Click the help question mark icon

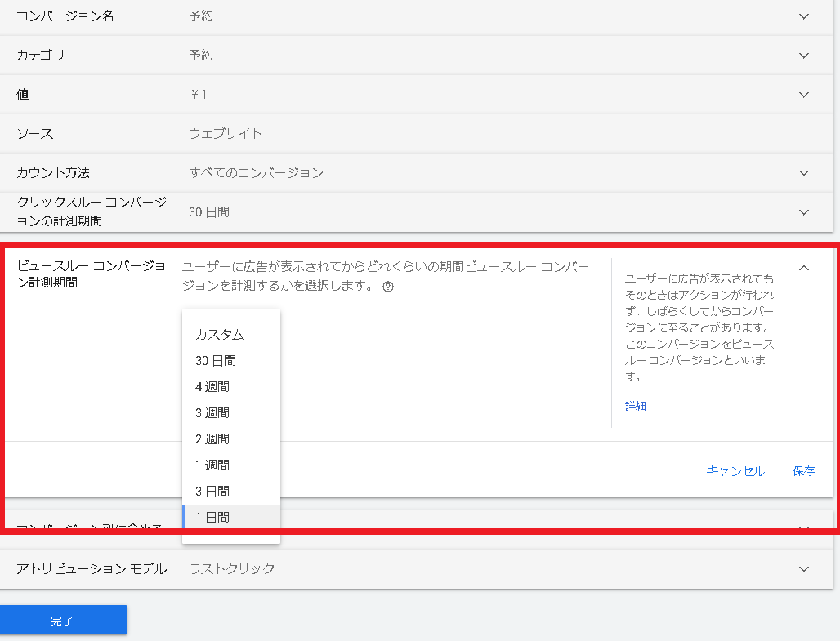point(388,287)
